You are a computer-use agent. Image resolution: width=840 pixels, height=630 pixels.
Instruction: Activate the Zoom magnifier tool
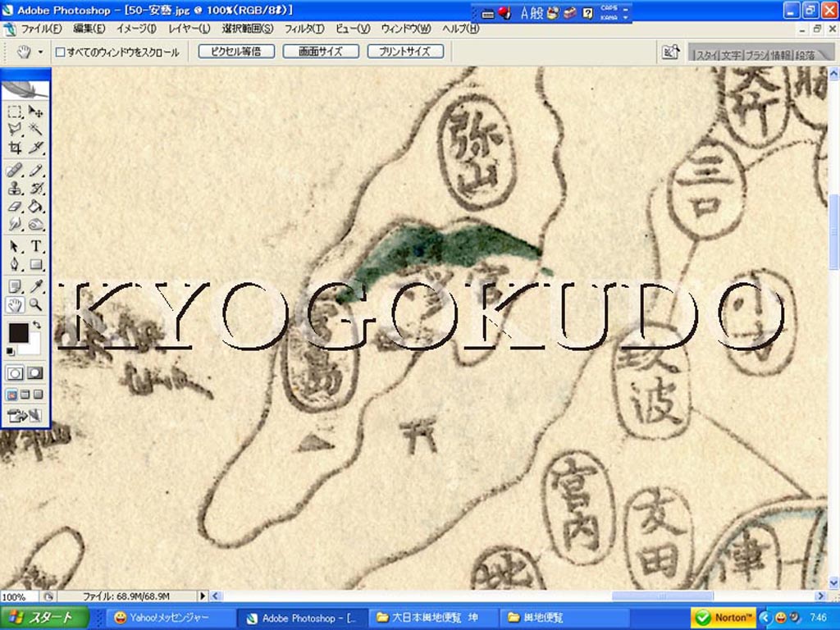pyautogui.click(x=35, y=305)
